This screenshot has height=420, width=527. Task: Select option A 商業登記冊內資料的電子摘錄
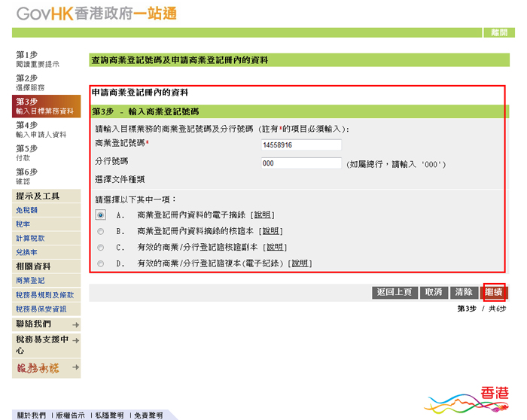coord(101,215)
